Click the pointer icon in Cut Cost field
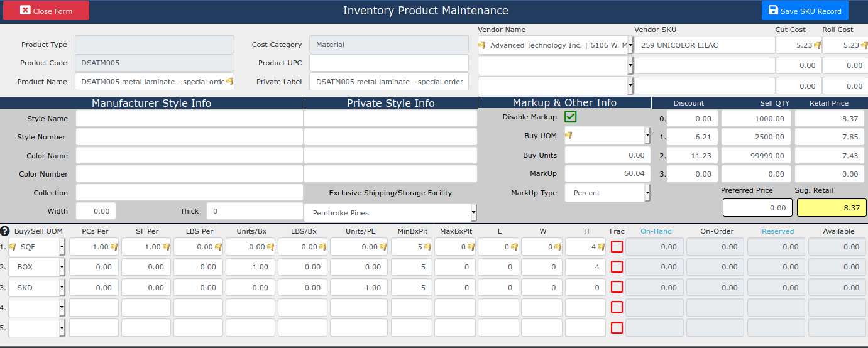The image size is (868, 348). pyautogui.click(x=817, y=45)
